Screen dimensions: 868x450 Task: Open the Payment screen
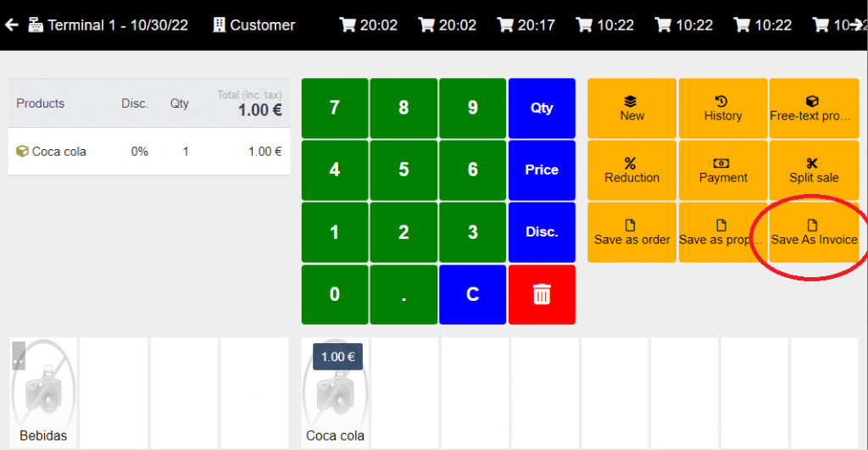pyautogui.click(x=723, y=170)
